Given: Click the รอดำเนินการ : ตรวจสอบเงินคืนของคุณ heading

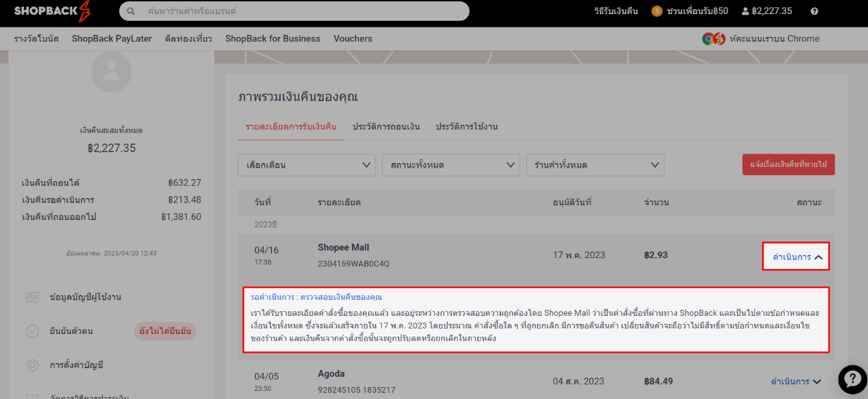Looking at the screenshot, I should (316, 296).
